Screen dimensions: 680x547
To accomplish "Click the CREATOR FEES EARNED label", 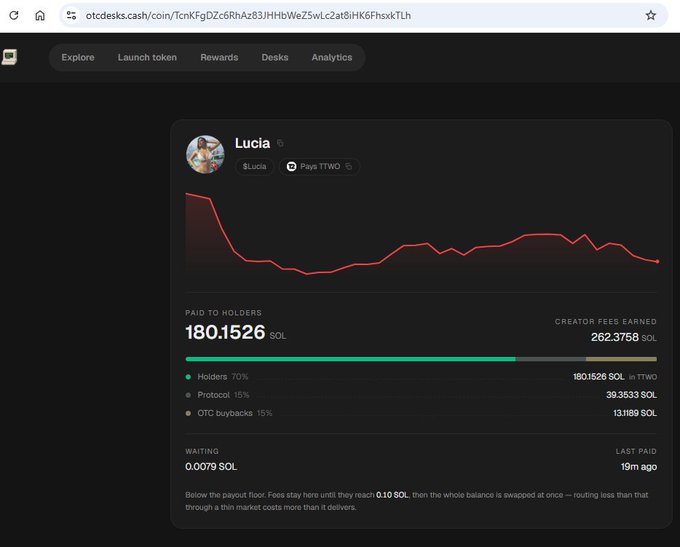I will click(x=606, y=321).
